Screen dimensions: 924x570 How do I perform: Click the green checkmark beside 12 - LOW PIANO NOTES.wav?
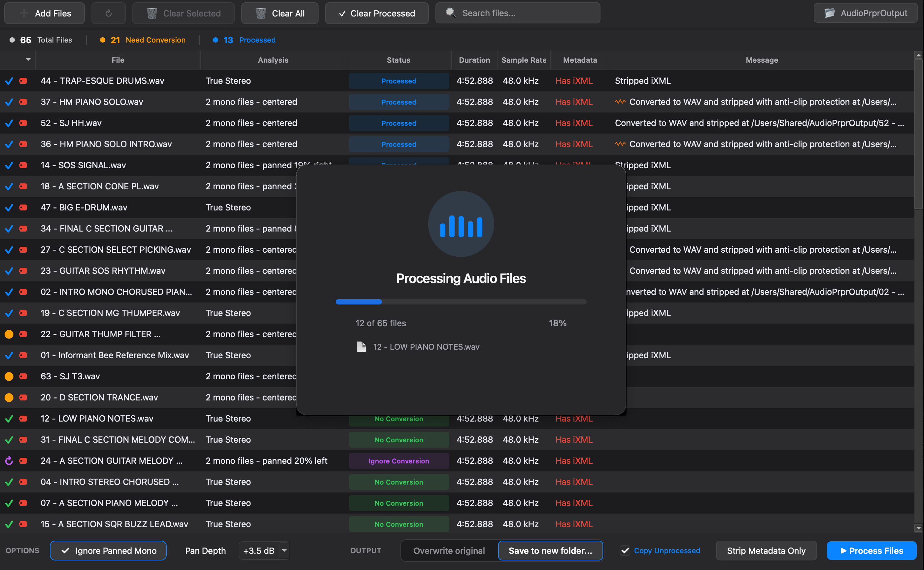pyautogui.click(x=10, y=419)
